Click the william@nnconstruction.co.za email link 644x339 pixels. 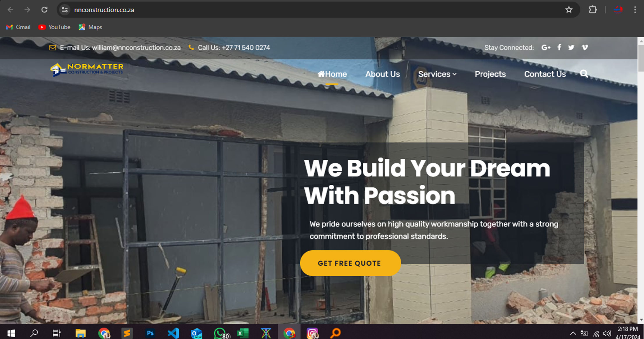pos(136,47)
